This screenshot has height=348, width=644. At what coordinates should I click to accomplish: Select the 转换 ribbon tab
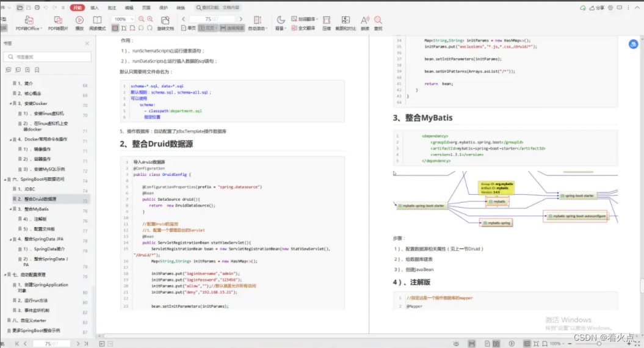(181, 8)
